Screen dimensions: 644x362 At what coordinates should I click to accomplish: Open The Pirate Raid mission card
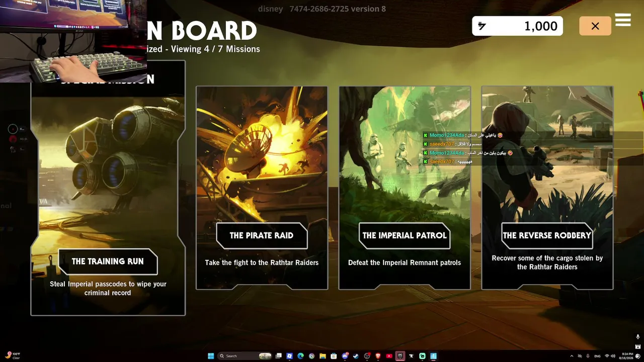pos(262,188)
